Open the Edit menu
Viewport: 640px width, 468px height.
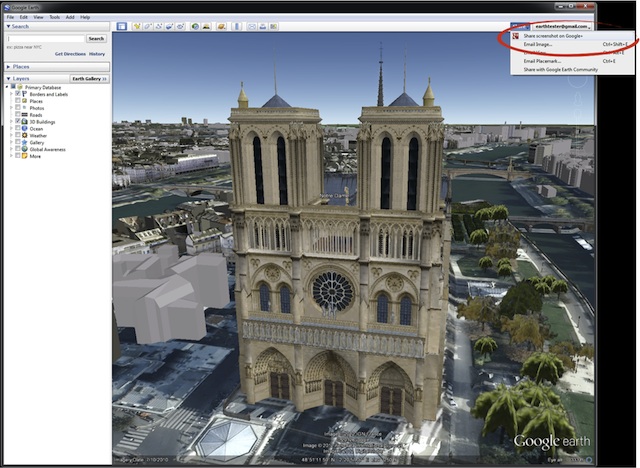24,17
